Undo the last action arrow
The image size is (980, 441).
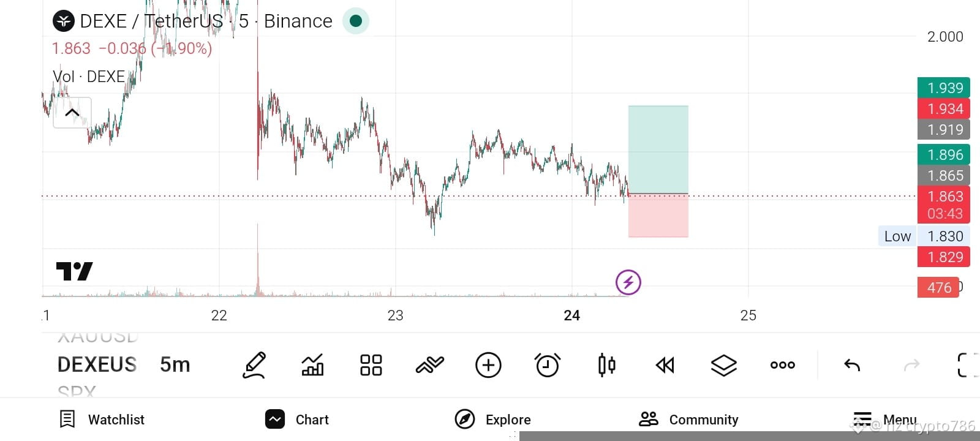[x=852, y=365]
